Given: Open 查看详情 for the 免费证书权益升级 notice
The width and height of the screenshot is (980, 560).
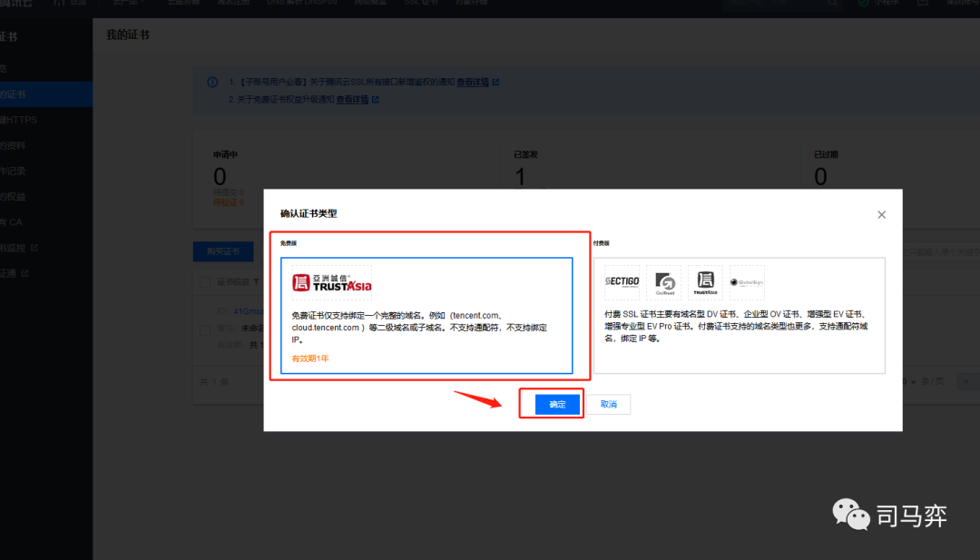Looking at the screenshot, I should pyautogui.click(x=352, y=99).
